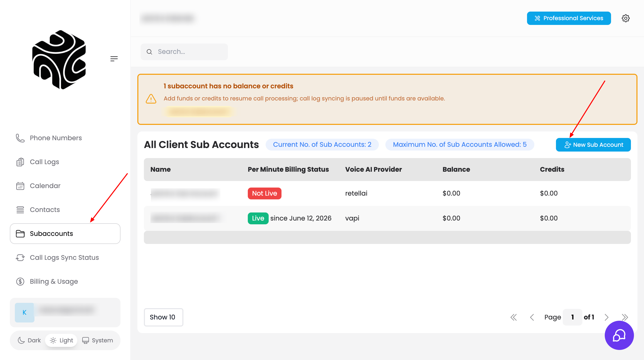Click the cube logo in sidebar
Viewport: 644px width, 360px height.
[59, 60]
